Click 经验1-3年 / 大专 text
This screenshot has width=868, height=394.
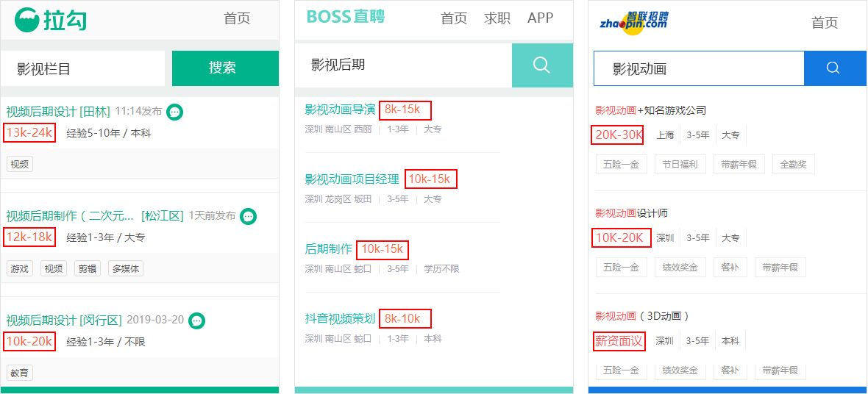(x=106, y=237)
